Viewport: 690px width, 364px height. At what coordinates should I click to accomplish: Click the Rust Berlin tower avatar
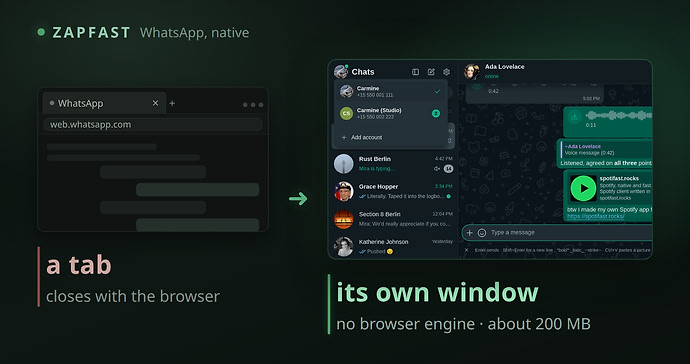tap(344, 164)
